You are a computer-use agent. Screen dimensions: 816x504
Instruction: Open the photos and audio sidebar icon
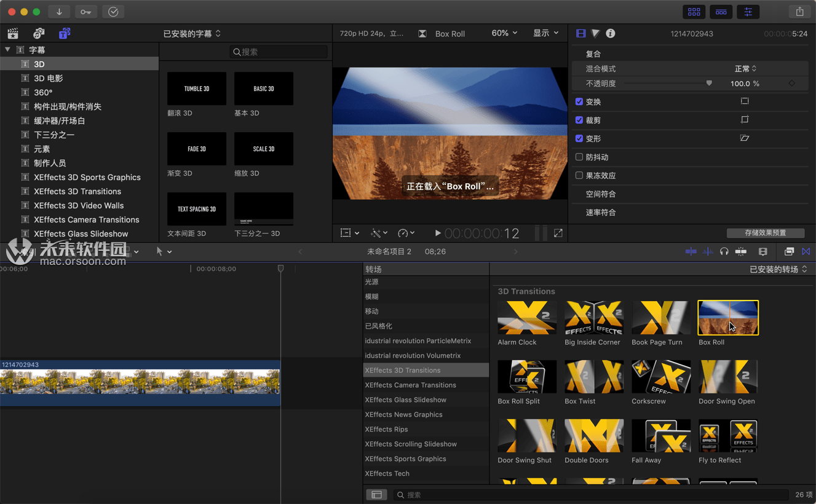pos(39,34)
